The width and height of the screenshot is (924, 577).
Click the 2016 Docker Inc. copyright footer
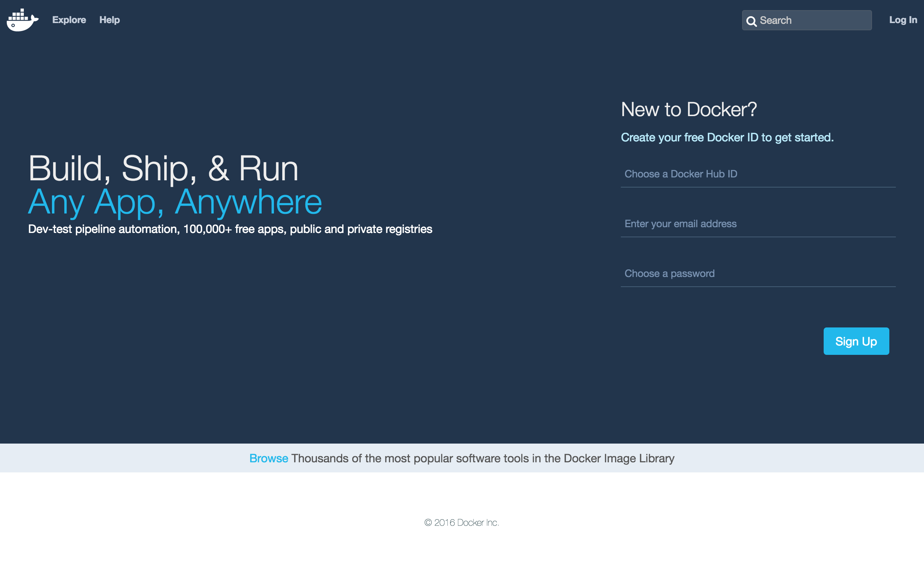(462, 523)
